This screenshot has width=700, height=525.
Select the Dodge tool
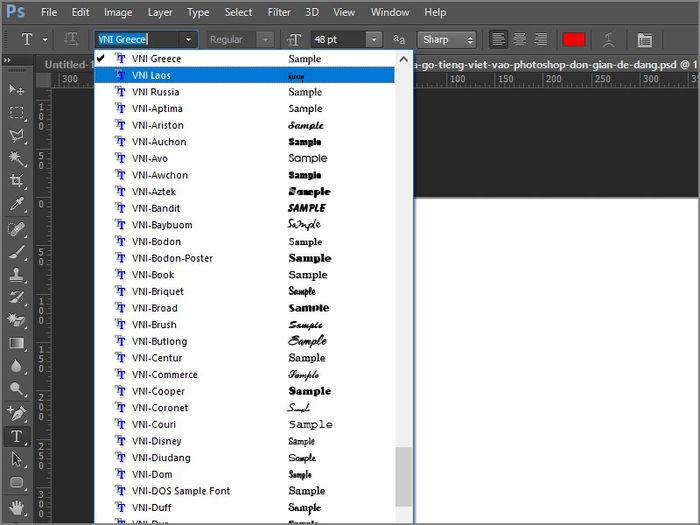coord(17,389)
